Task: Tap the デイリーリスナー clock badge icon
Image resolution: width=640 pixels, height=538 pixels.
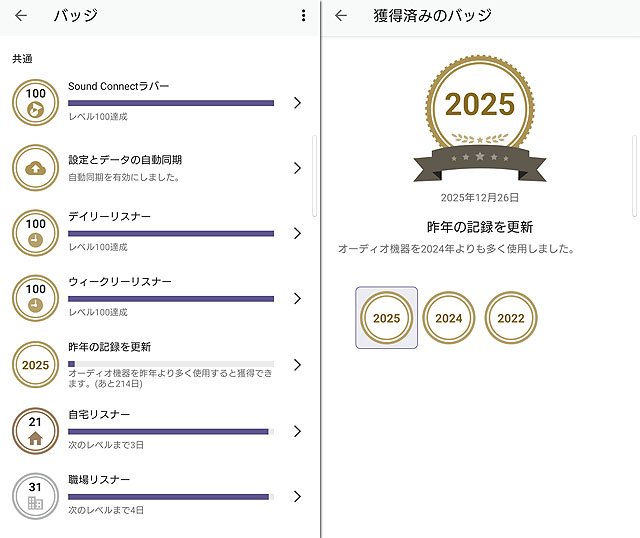Action: (36, 233)
